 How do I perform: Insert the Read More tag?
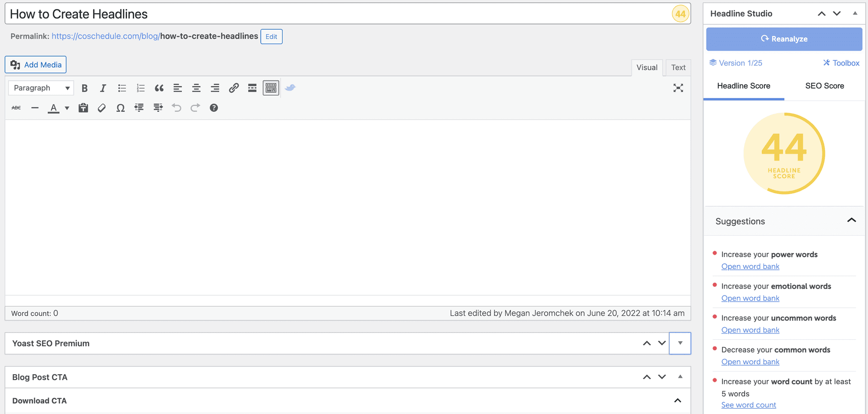pos(252,88)
